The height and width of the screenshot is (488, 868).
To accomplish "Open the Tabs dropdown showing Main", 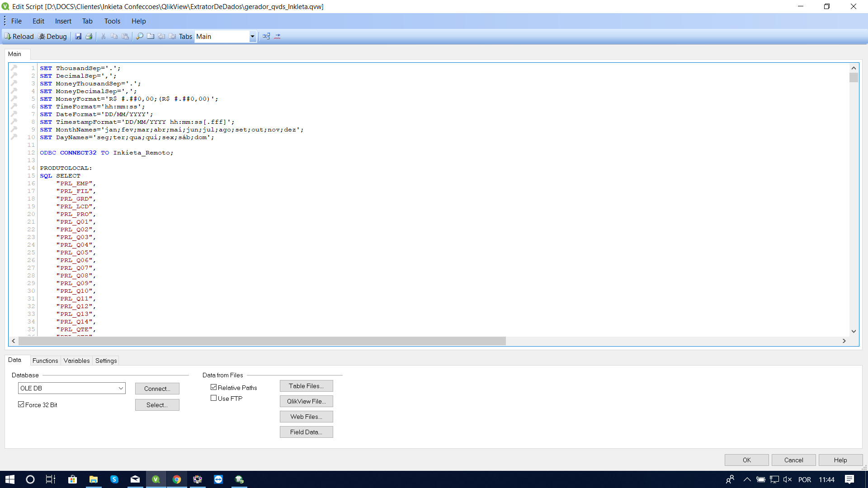I will (252, 37).
